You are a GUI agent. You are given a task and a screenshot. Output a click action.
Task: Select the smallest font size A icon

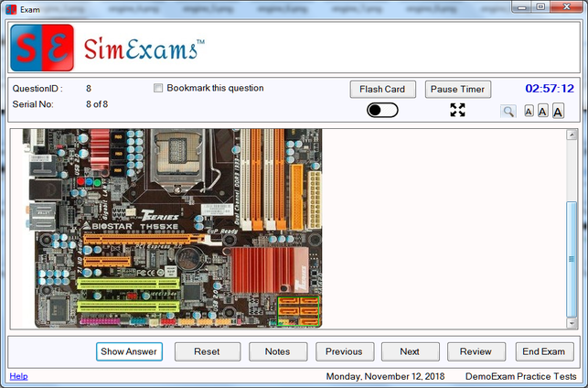coord(529,112)
